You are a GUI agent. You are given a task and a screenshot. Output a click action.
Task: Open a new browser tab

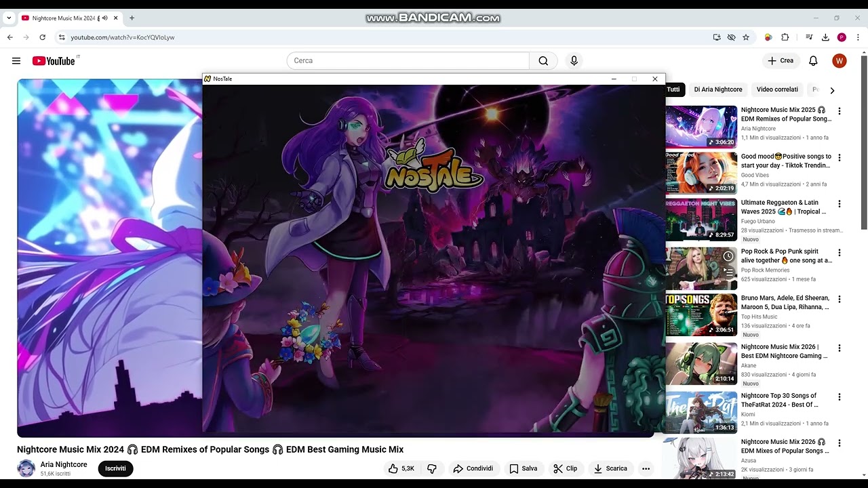(132, 18)
